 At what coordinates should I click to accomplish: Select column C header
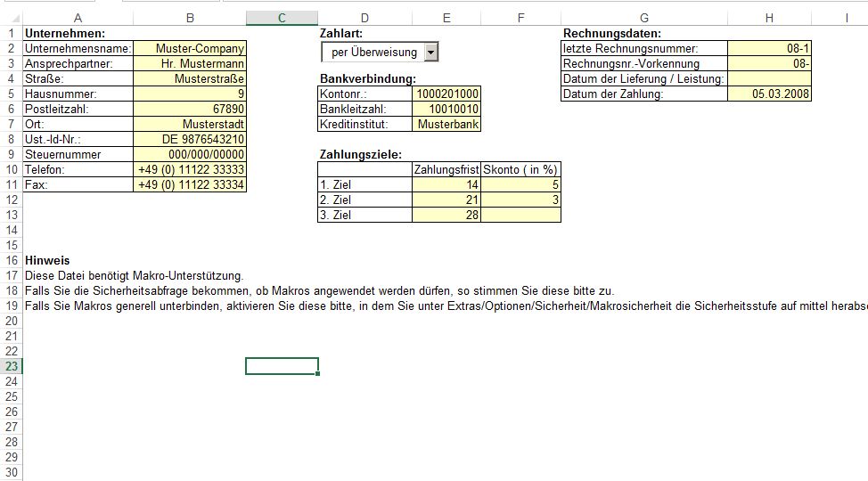tap(282, 19)
